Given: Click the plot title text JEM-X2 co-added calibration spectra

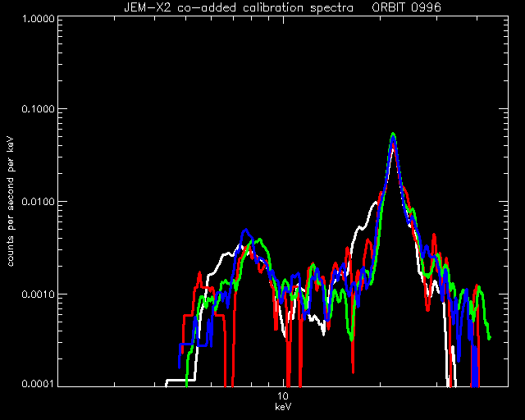Looking at the screenshot, I should [x=239, y=7].
